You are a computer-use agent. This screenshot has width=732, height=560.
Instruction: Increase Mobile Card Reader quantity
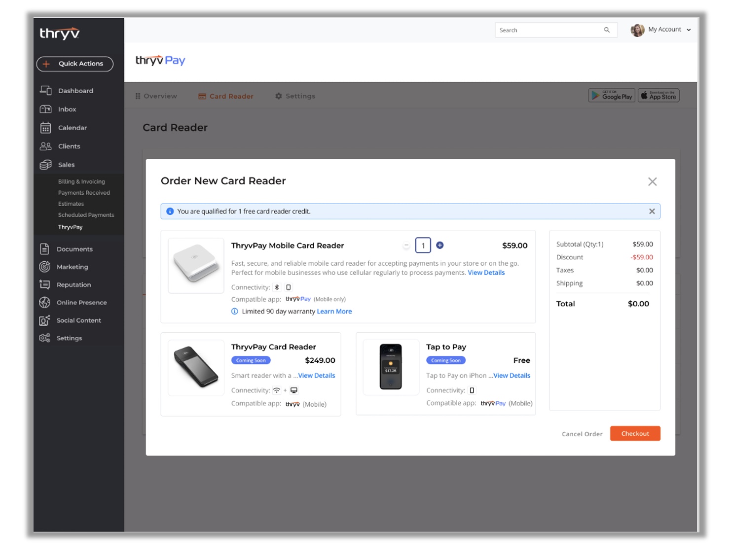tap(440, 245)
